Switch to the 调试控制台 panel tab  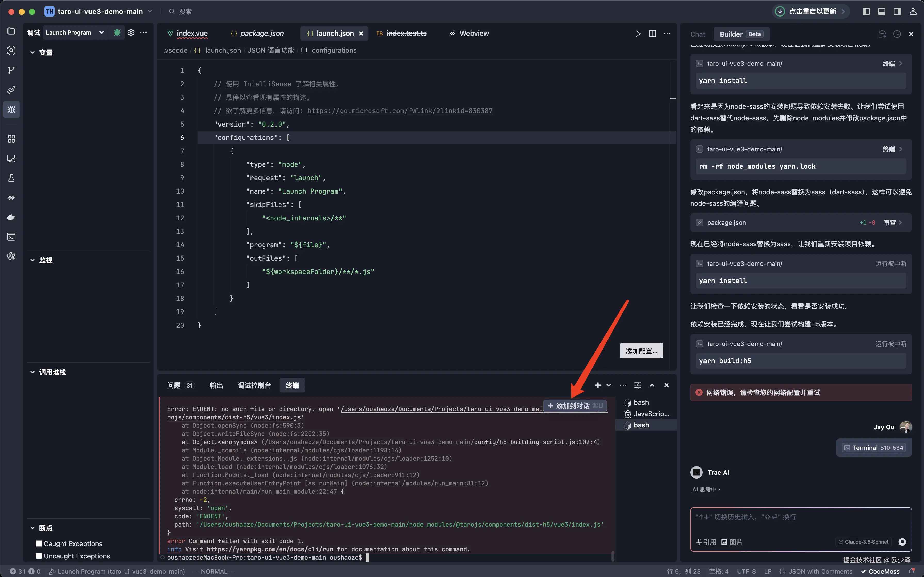[x=254, y=385]
